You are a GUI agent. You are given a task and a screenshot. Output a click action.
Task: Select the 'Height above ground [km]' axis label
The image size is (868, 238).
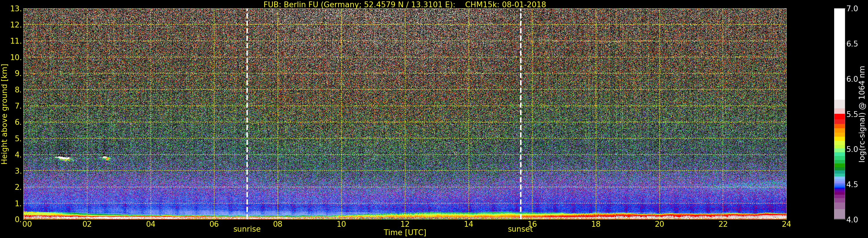click(4, 114)
